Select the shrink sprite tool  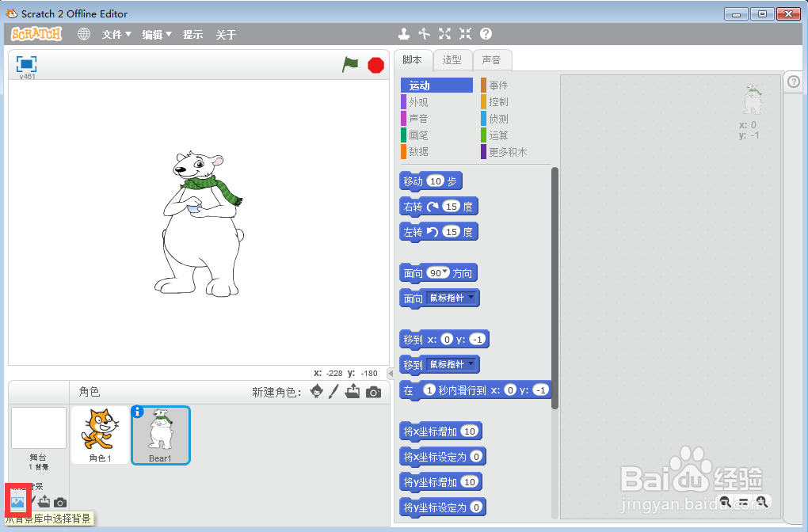[x=464, y=34]
